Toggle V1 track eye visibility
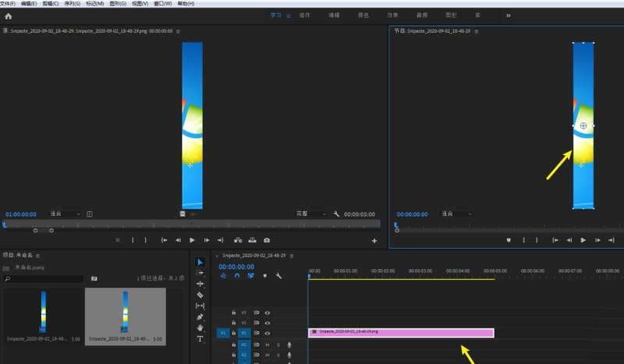This screenshot has width=624, height=364. pyautogui.click(x=268, y=333)
